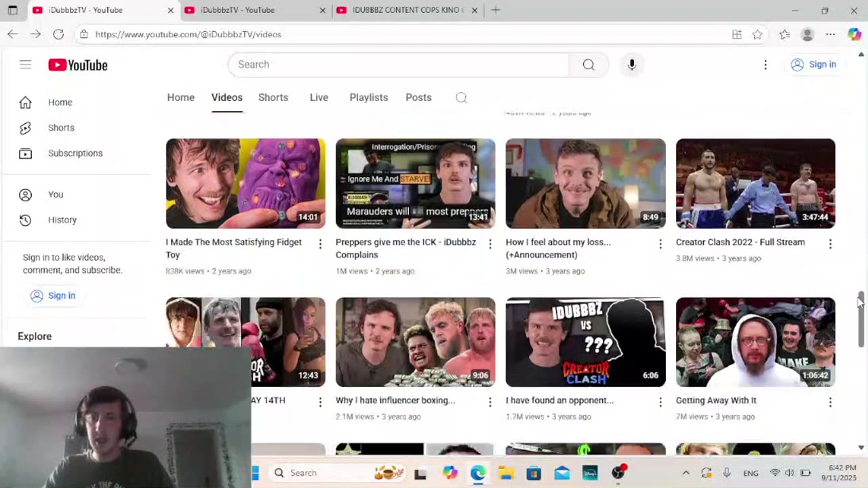Open File Explorer from taskbar
868x488 pixels.
click(x=505, y=473)
